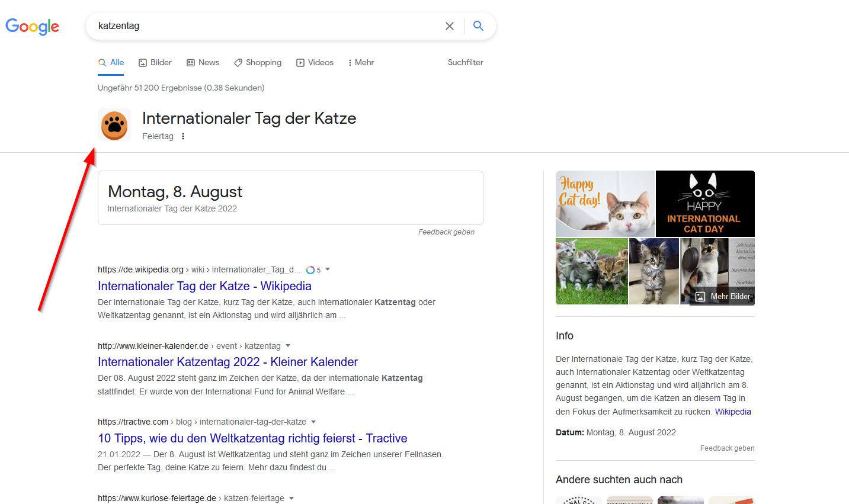
Task: Click the Suchfilter button
Action: 465,63
